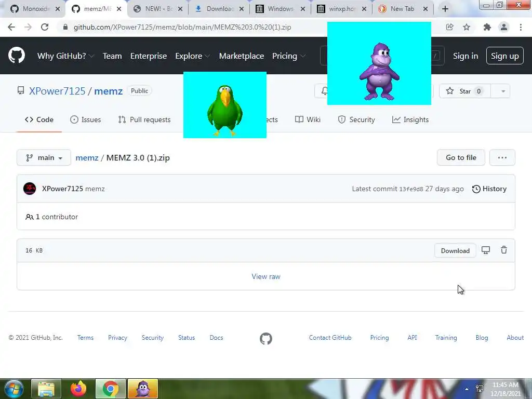Click the Go to file button
The width and height of the screenshot is (532, 399).
point(461,157)
